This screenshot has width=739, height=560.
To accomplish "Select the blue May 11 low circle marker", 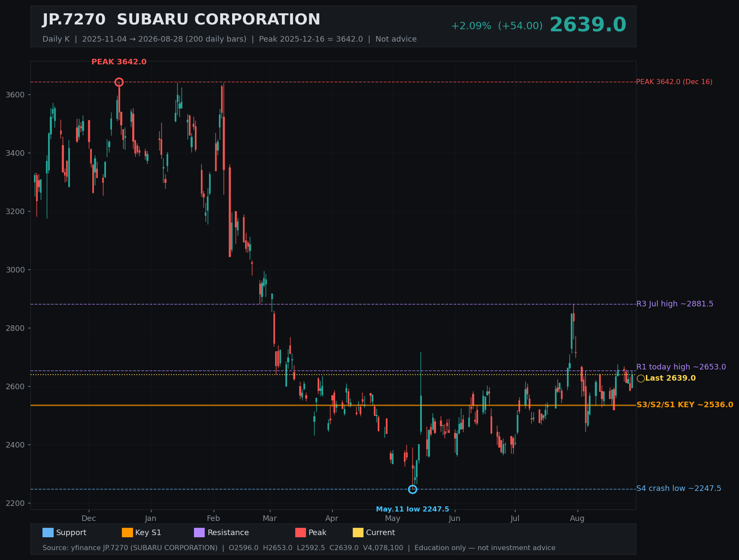I will pyautogui.click(x=412, y=489).
